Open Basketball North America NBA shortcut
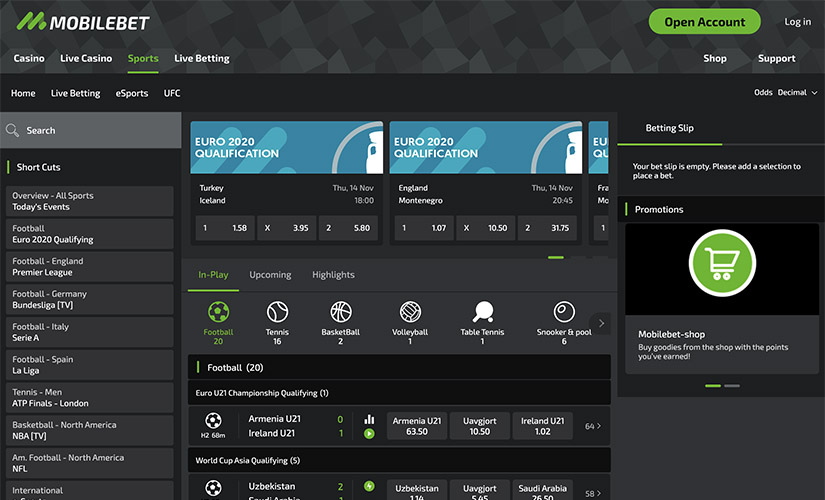 point(89,430)
